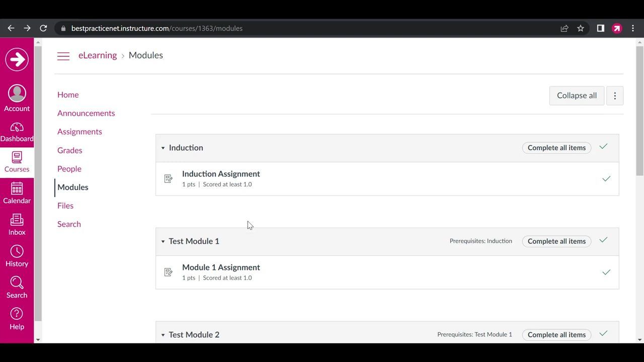Click the Induction Assignment icon

point(169,179)
